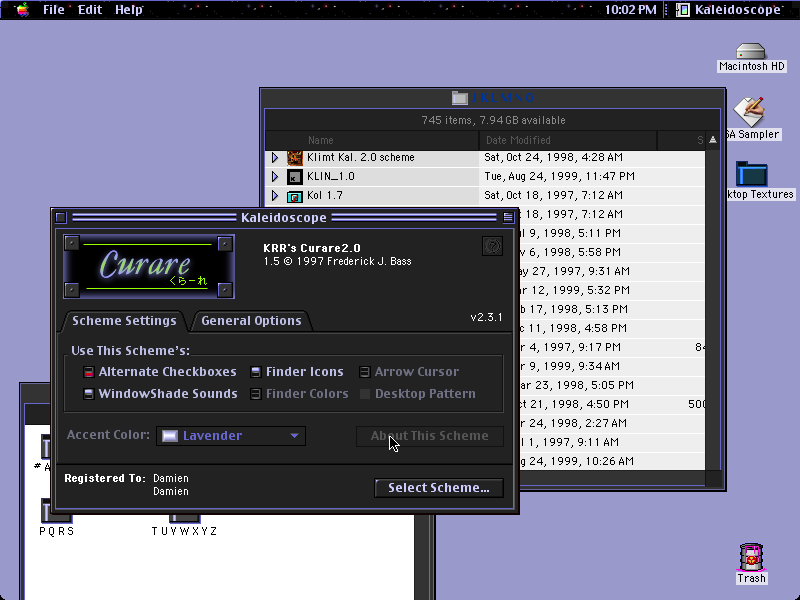The height and width of the screenshot is (600, 800).
Task: Open the Help menu
Action: pos(129,10)
